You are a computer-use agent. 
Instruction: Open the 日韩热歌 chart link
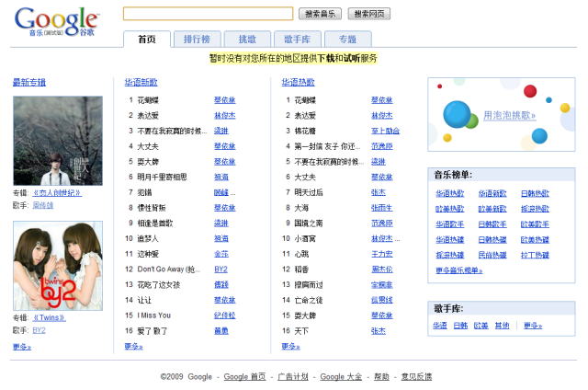click(535, 194)
